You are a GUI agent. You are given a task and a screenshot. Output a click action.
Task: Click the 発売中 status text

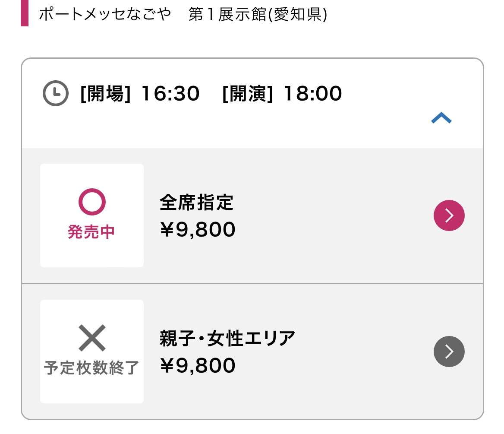pos(91,231)
